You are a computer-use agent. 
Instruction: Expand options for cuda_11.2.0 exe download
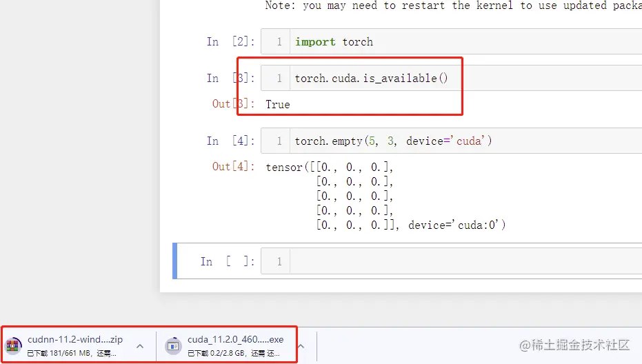pos(301,346)
